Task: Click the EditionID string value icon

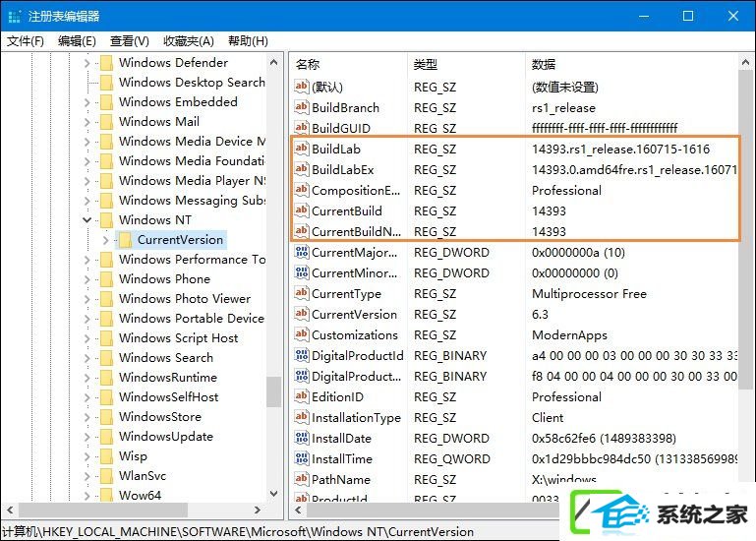Action: 302,396
